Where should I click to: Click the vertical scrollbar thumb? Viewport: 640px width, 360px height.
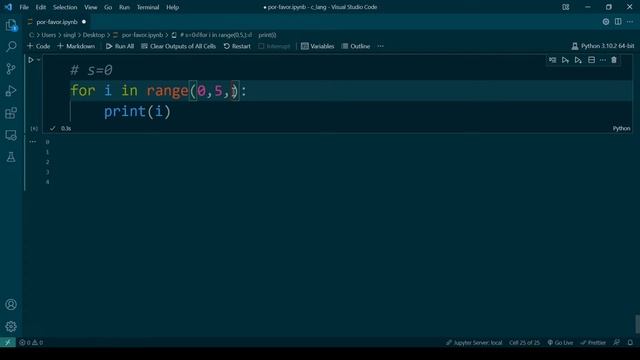tap(637, 324)
